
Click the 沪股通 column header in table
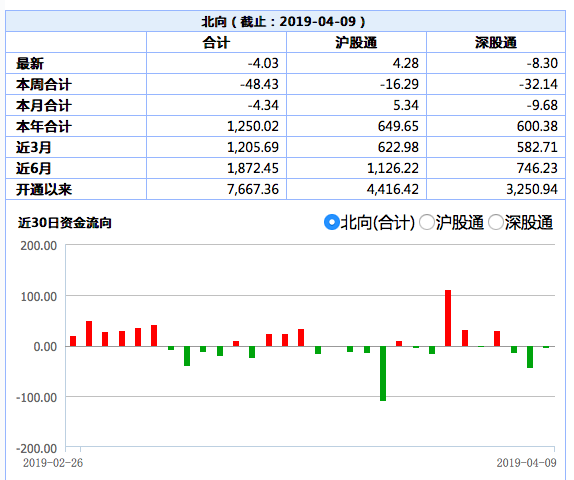pos(356,42)
